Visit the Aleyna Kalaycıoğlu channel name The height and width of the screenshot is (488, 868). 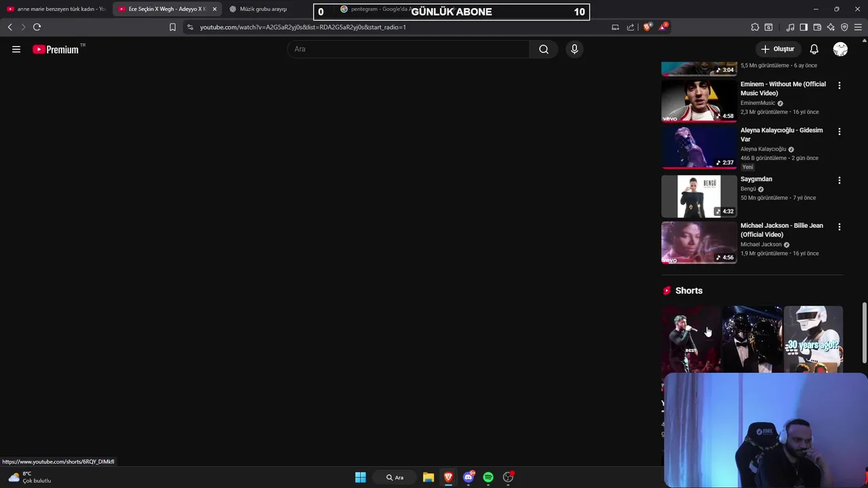[763, 149]
